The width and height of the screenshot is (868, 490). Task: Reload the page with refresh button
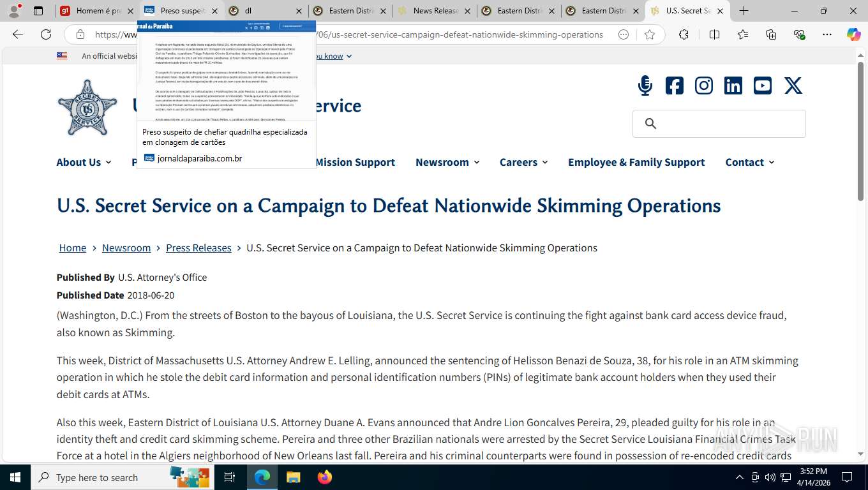(x=46, y=34)
